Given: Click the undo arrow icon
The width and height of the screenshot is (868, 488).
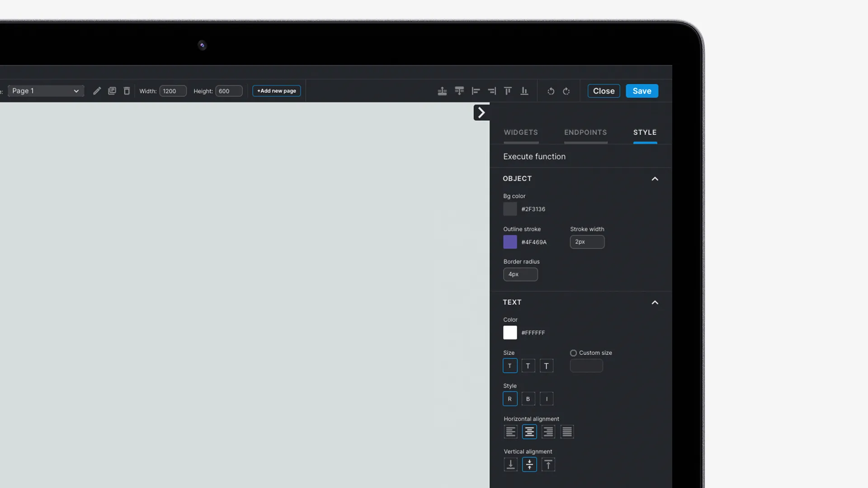Looking at the screenshot, I should tap(551, 91).
